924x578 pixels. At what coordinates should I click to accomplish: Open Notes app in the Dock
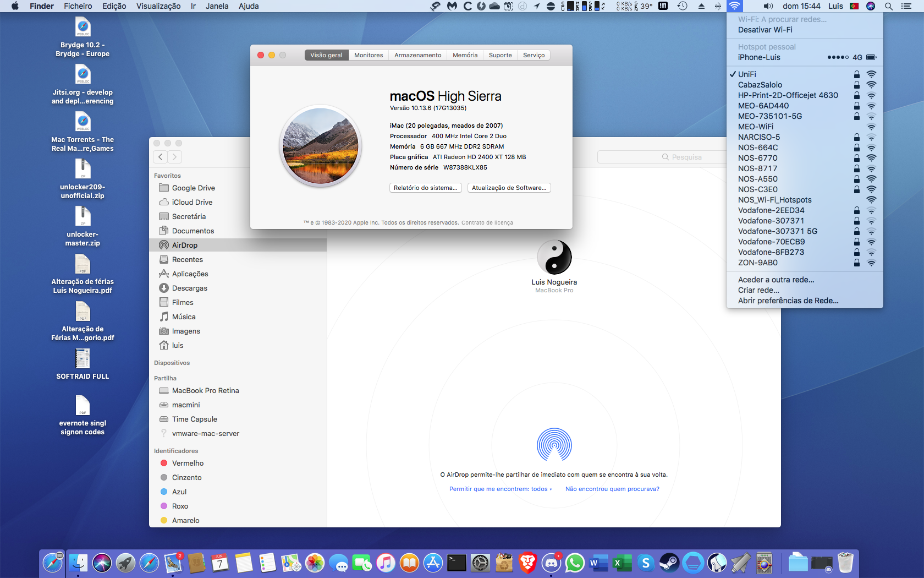tap(244, 563)
